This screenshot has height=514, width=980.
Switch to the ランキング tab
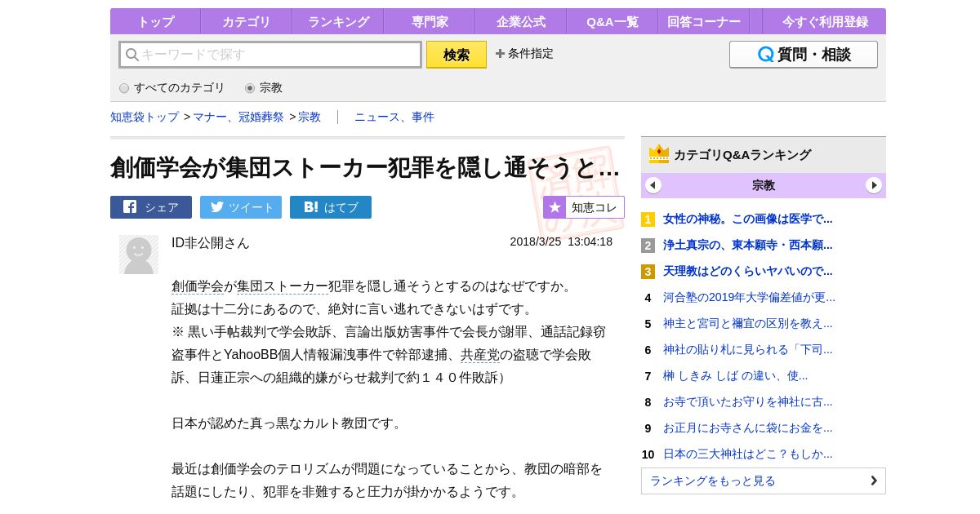(x=337, y=22)
